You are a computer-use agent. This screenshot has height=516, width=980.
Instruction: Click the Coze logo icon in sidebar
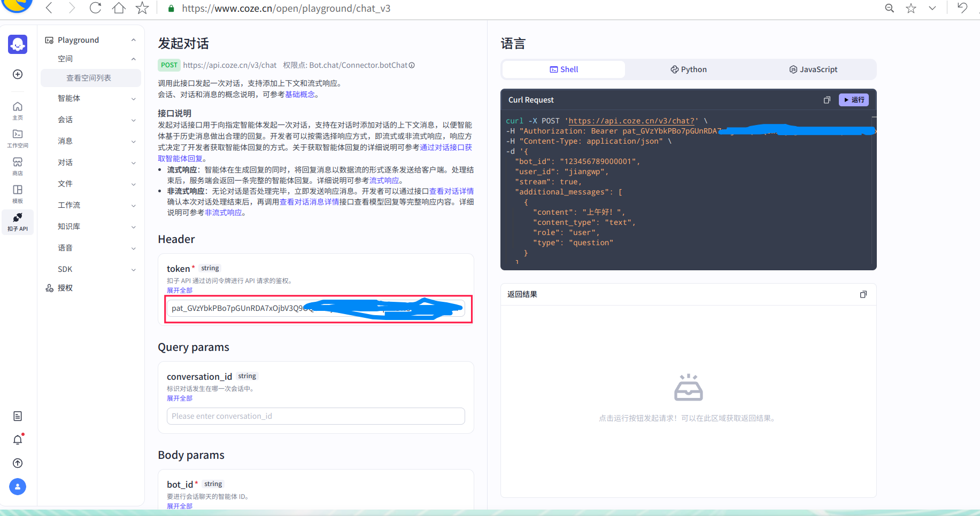coord(18,44)
